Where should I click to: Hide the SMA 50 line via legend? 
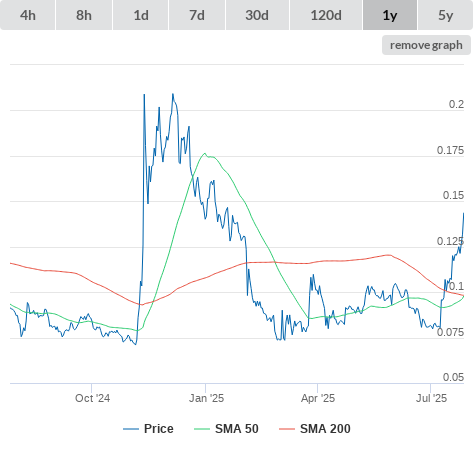click(237, 429)
